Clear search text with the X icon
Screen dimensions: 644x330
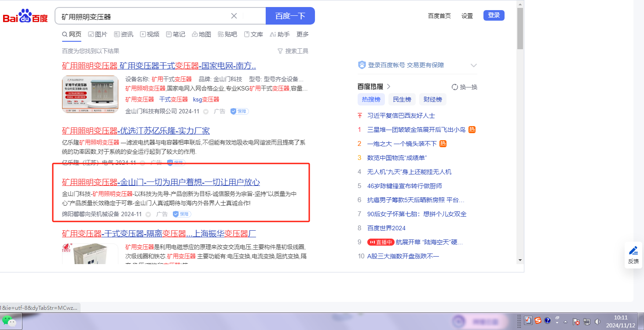pyautogui.click(x=234, y=16)
